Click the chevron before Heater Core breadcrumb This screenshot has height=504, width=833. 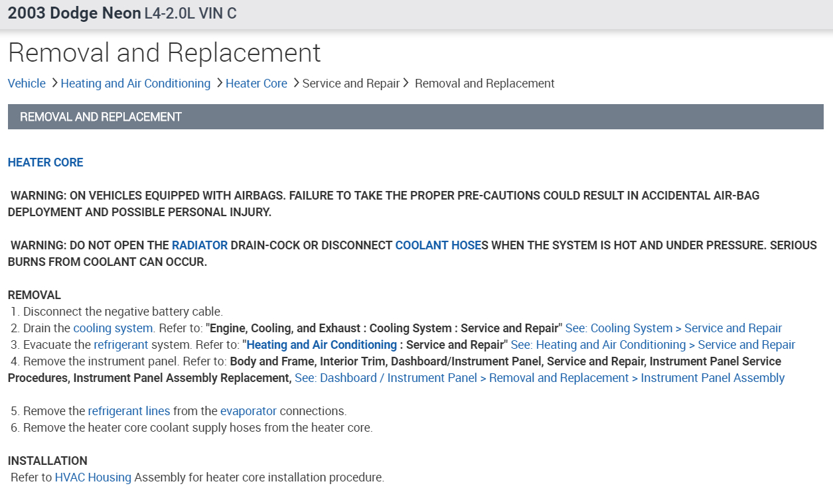[x=218, y=84]
